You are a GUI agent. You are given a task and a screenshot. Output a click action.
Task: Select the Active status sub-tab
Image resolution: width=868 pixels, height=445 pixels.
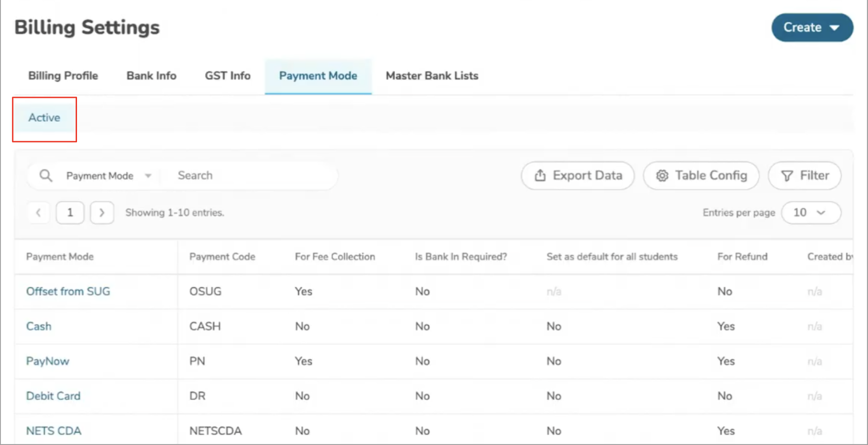click(44, 118)
